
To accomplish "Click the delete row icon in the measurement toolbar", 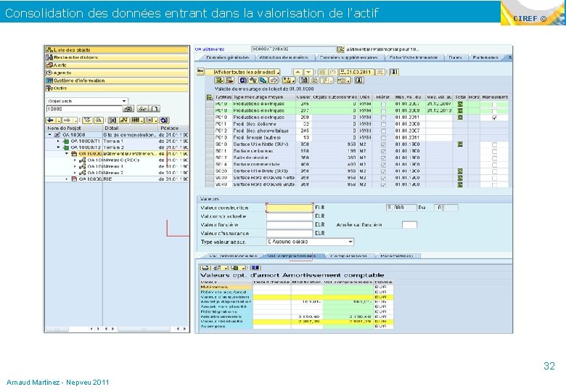I will click(230, 80).
